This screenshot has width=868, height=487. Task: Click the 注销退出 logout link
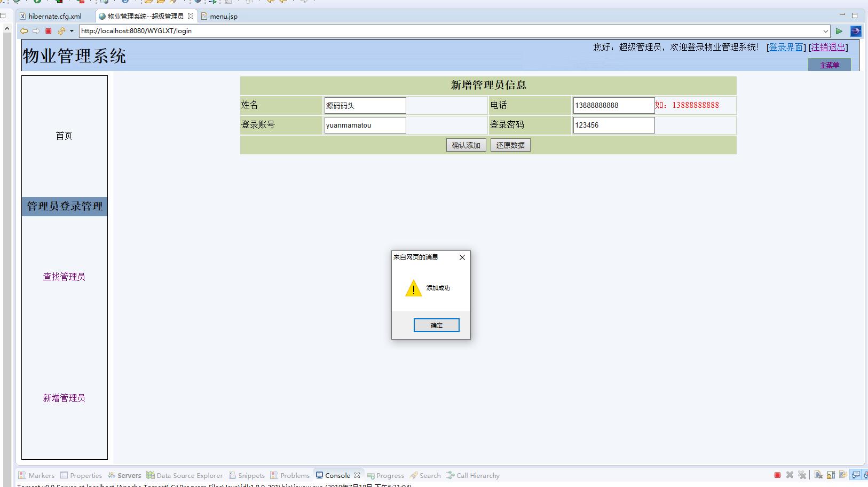(827, 47)
